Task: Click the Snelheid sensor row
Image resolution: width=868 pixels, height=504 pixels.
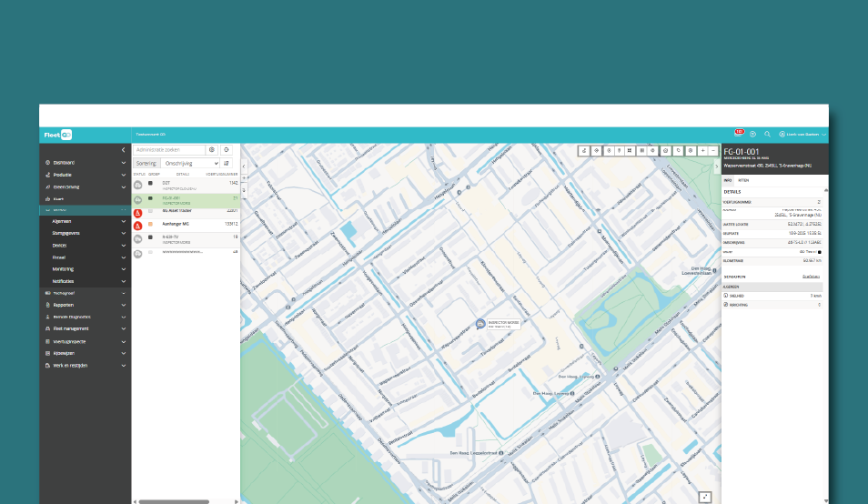Action: coord(772,296)
